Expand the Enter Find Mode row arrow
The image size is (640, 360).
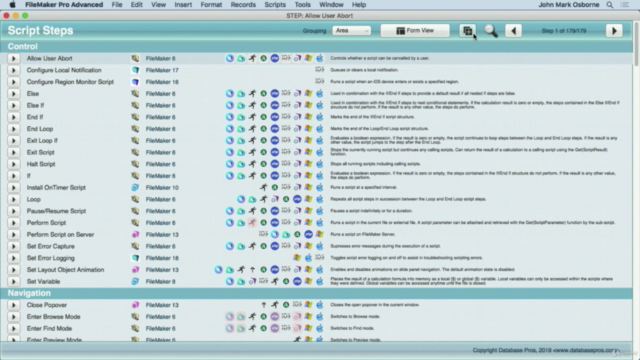pyautogui.click(x=13, y=329)
